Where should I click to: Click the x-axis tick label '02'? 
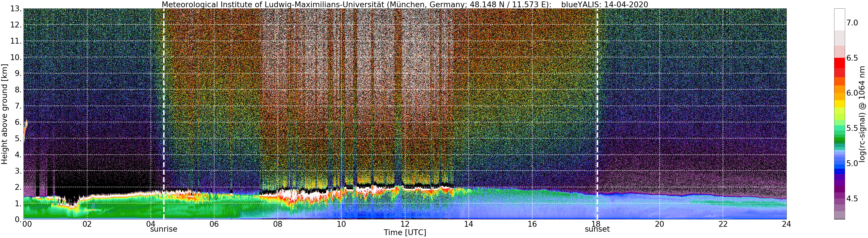click(87, 224)
